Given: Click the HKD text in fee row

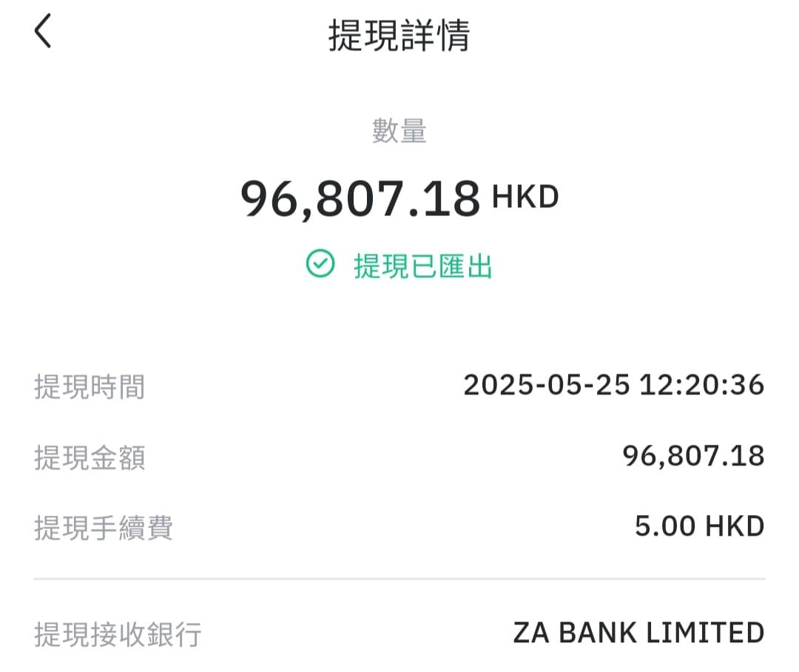Looking at the screenshot, I should (x=735, y=526).
